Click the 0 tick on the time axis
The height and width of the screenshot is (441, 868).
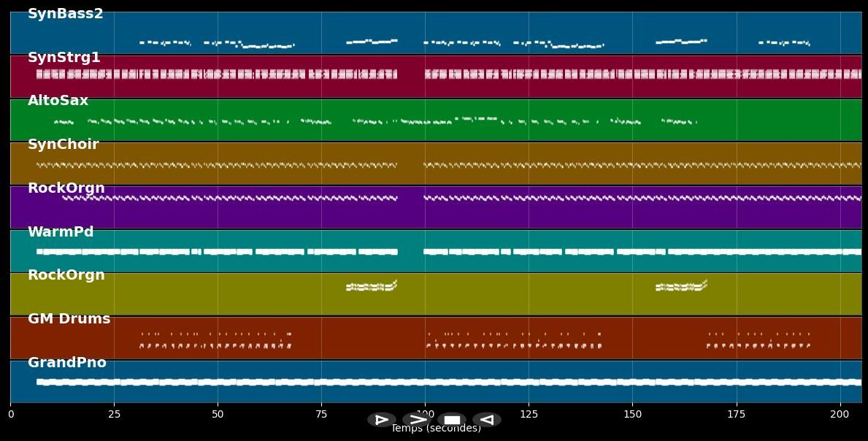coord(10,415)
